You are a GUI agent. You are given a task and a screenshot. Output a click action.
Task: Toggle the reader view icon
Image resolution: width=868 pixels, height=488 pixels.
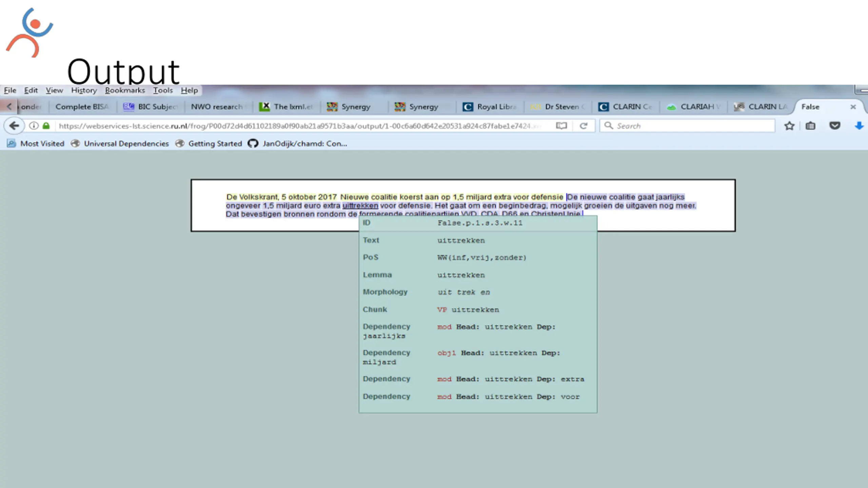click(x=561, y=126)
